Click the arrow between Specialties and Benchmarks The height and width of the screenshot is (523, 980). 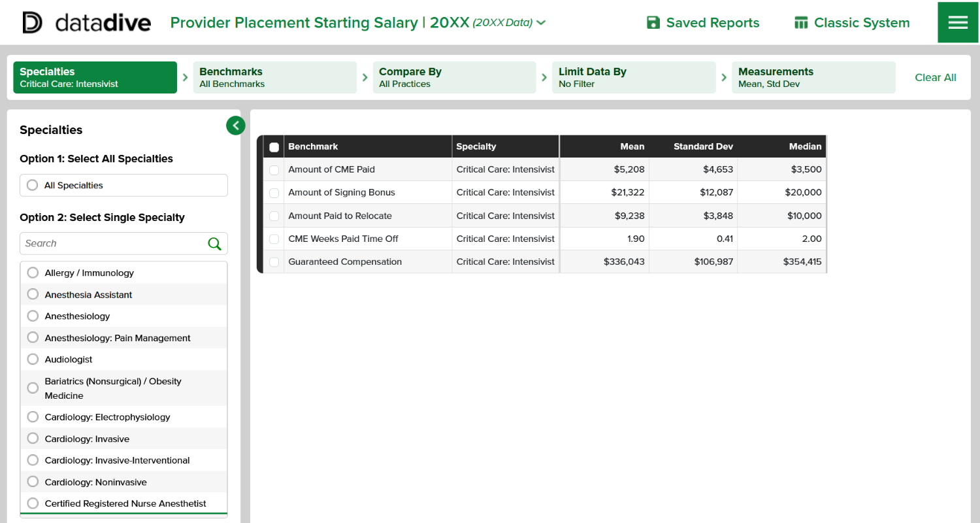(185, 78)
